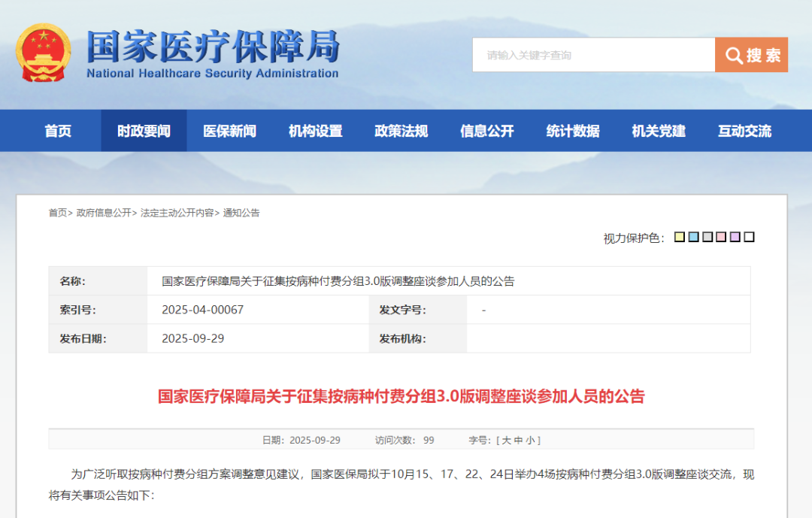Open the 信息公开 section
The width and height of the screenshot is (812, 518).
[x=486, y=130]
